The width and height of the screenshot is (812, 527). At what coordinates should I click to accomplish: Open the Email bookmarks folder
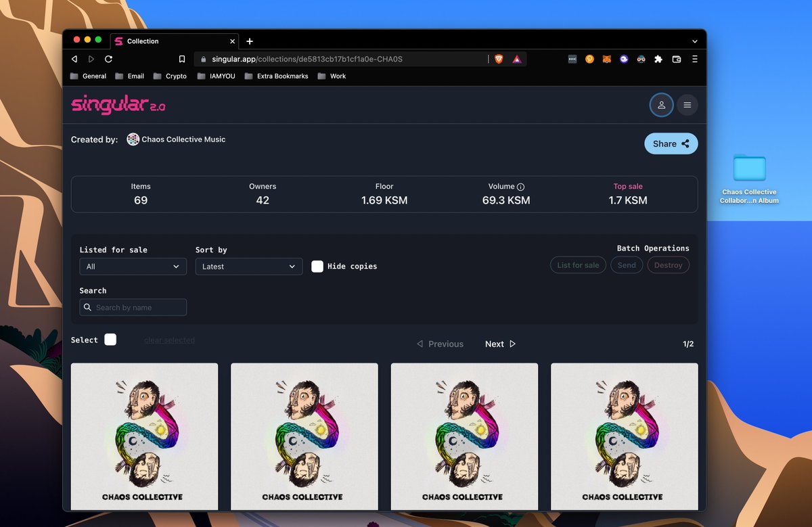tap(129, 76)
